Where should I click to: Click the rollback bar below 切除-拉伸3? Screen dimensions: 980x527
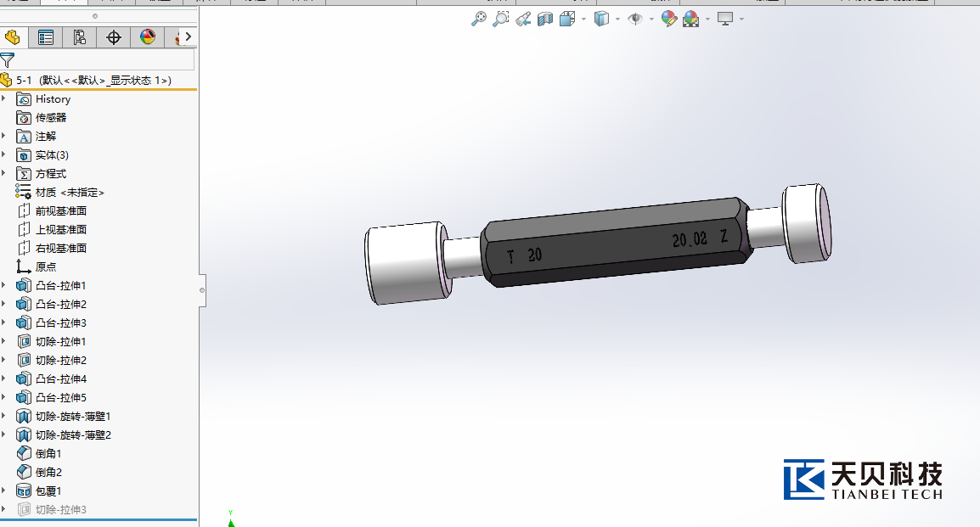pos(99,519)
